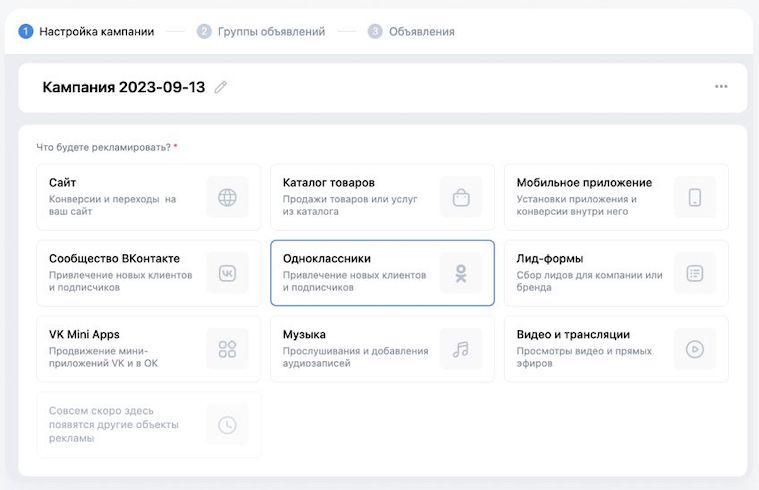Go to Группы объявлений step
Screen dimensions: 759x490
271,31
